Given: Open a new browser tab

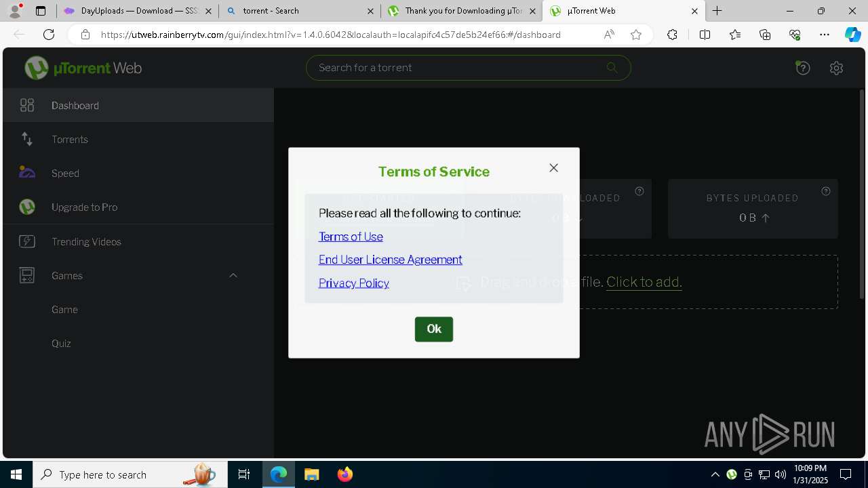Looking at the screenshot, I should click(717, 11).
